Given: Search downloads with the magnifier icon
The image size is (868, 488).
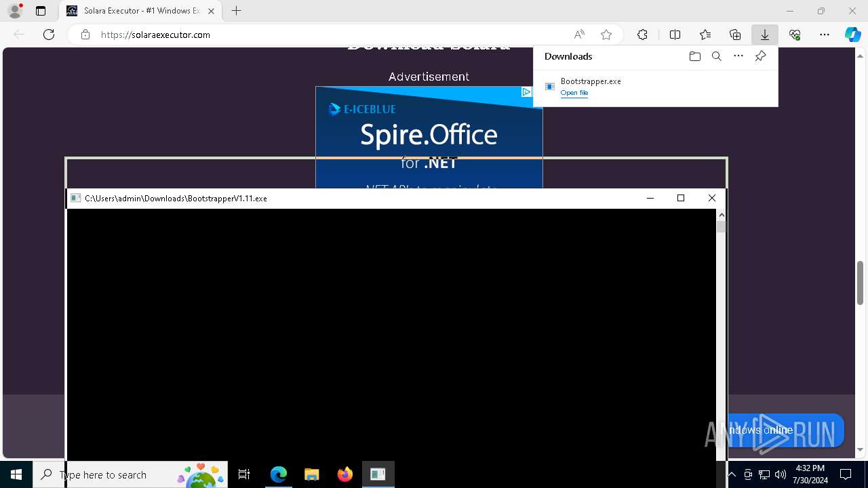Looking at the screenshot, I should pos(716,56).
